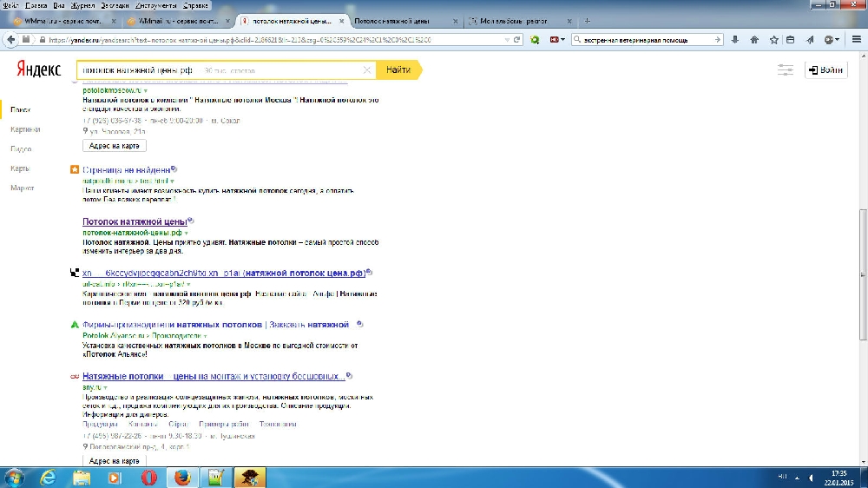Screen dimensions: 868x488
Task: Click the orange star favicon of Страница не найдена
Action: (x=74, y=169)
